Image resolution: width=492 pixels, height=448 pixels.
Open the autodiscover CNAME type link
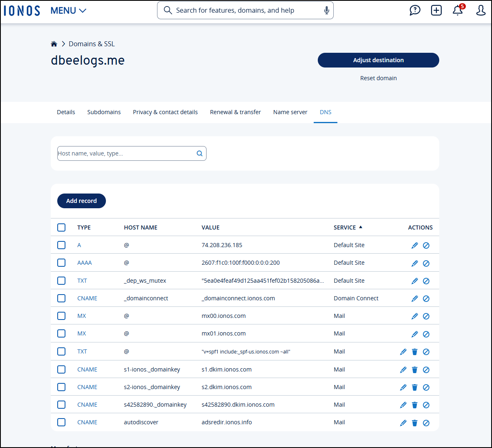tap(87, 422)
